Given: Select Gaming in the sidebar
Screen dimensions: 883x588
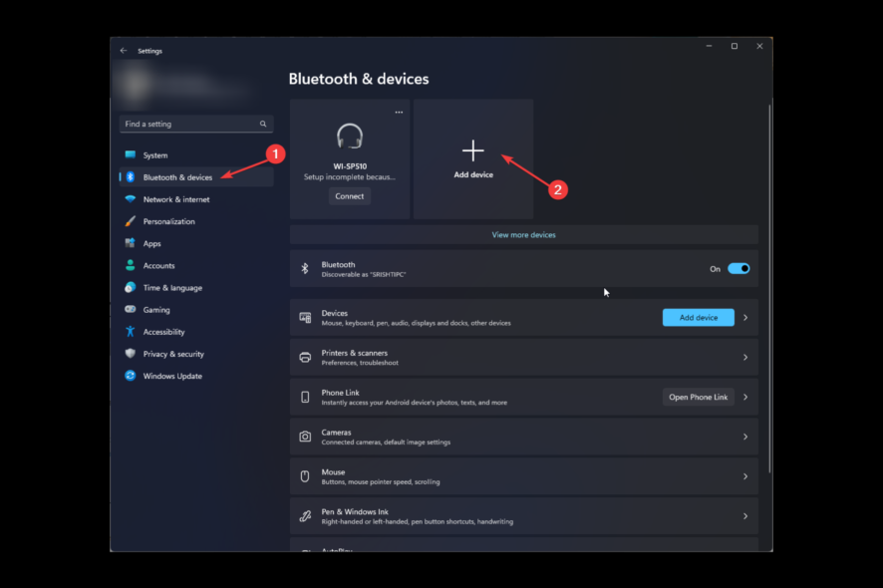Looking at the screenshot, I should [196, 309].
